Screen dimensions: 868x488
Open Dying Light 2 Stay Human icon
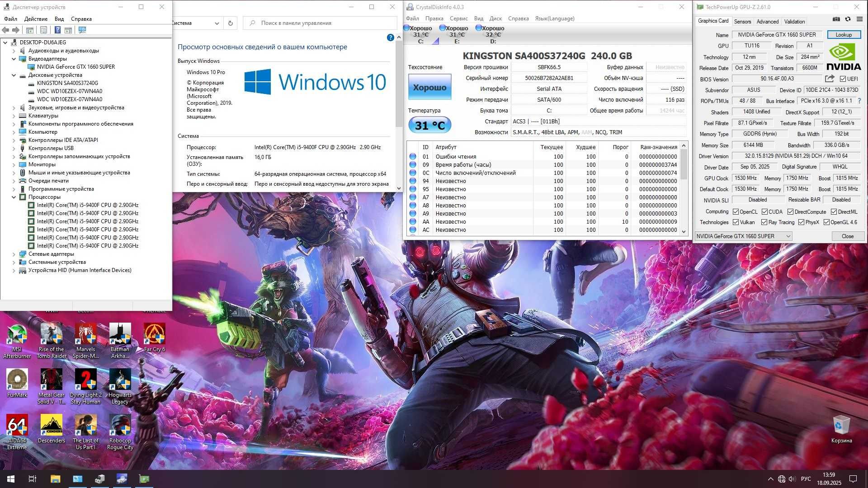(x=86, y=386)
